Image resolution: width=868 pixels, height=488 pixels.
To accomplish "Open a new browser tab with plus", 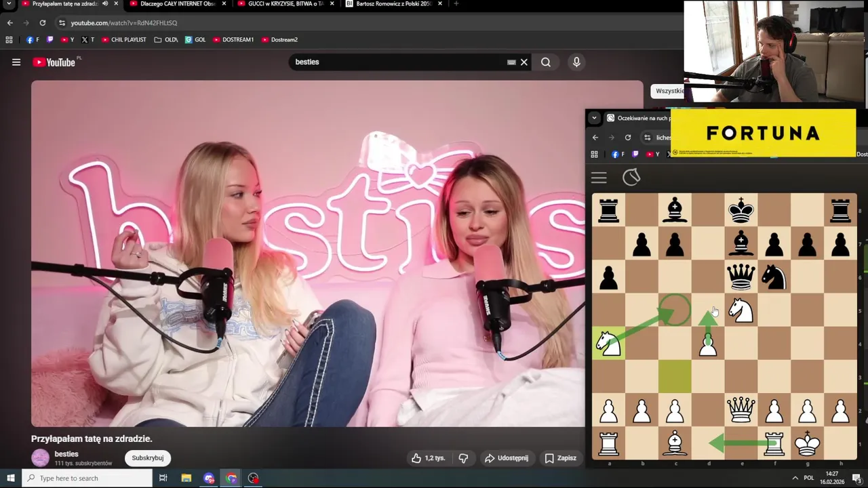I will [456, 4].
